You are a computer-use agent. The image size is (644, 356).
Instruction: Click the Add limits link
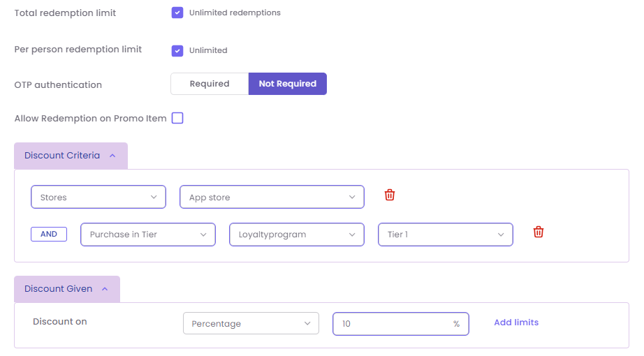point(516,322)
